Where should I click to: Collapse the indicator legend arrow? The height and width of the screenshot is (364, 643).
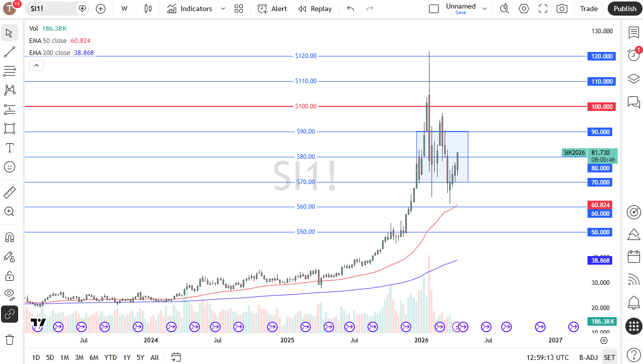point(37,65)
